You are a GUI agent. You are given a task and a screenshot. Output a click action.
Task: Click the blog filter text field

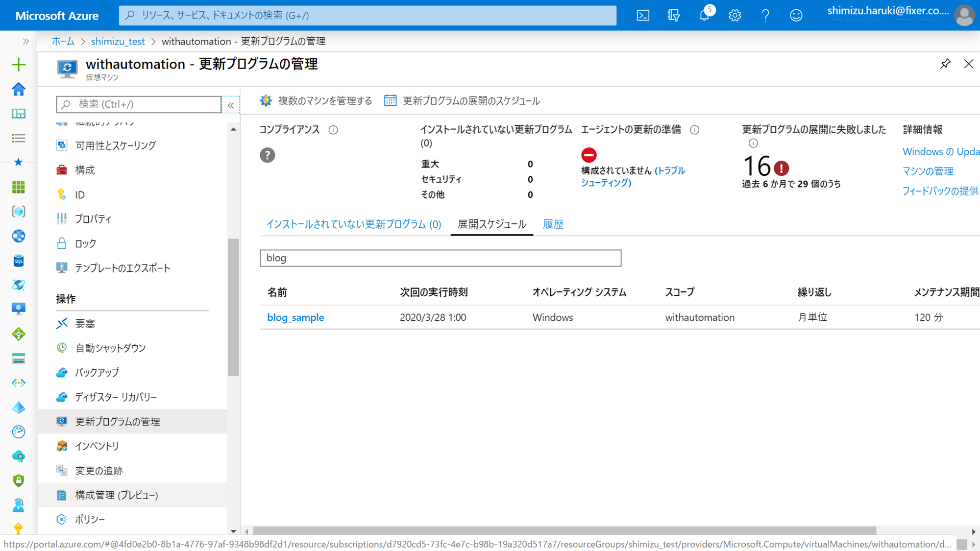pos(440,258)
